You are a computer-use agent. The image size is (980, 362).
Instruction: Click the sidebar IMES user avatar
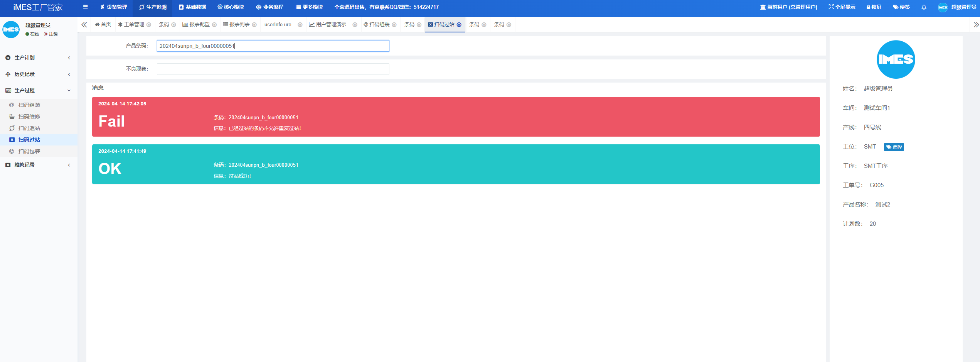point(11,29)
